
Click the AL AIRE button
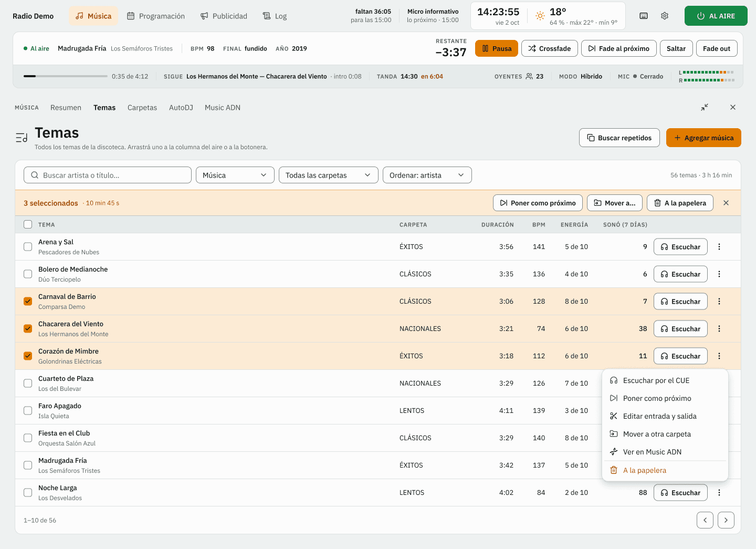[716, 16]
